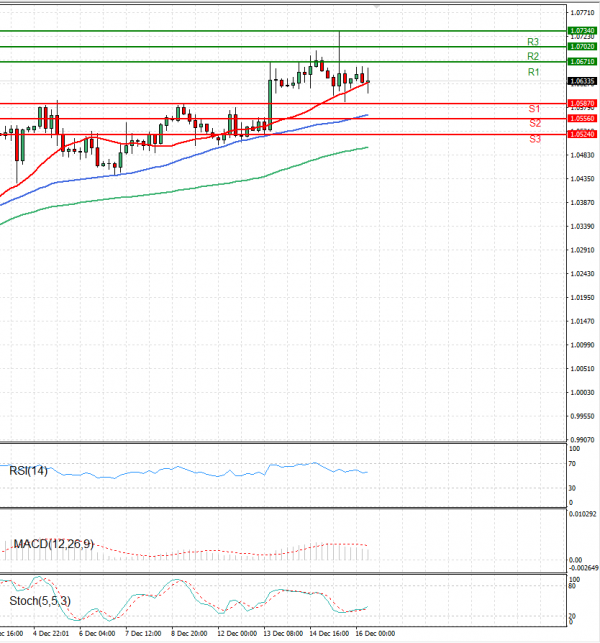Click the 0.99070 price axis value

(x=582, y=440)
